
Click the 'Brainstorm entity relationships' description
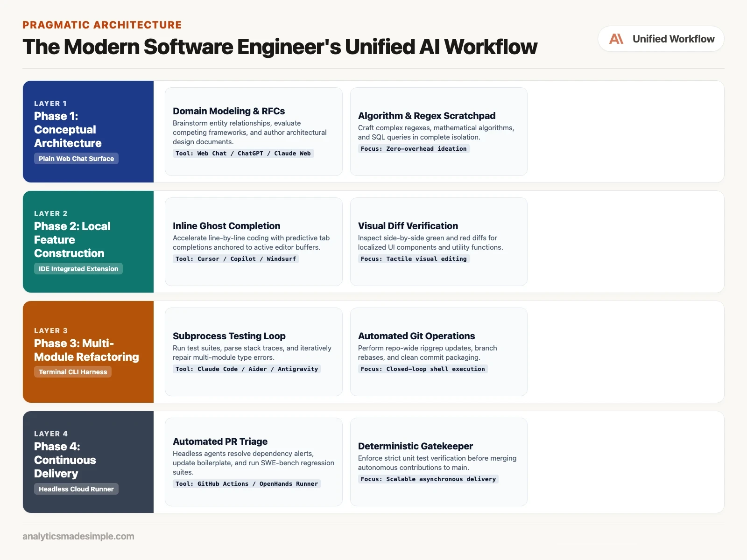tap(250, 133)
